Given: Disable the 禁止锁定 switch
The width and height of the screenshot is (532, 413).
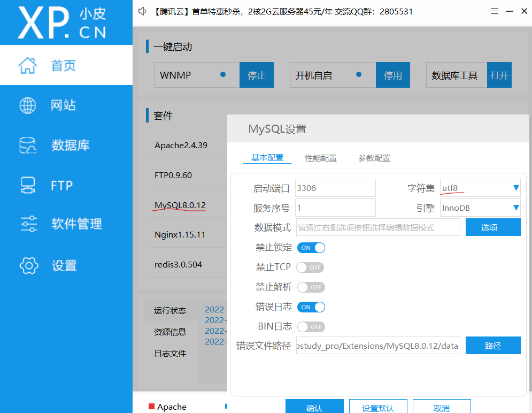Looking at the screenshot, I should click(x=311, y=247).
